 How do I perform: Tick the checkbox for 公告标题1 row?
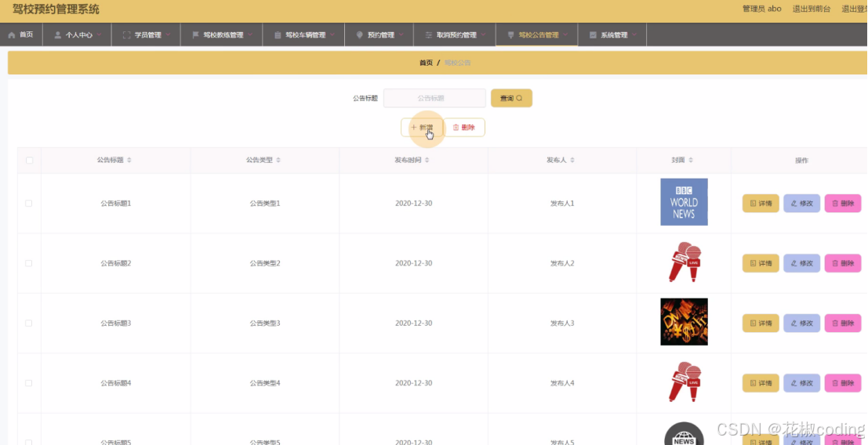click(x=29, y=204)
